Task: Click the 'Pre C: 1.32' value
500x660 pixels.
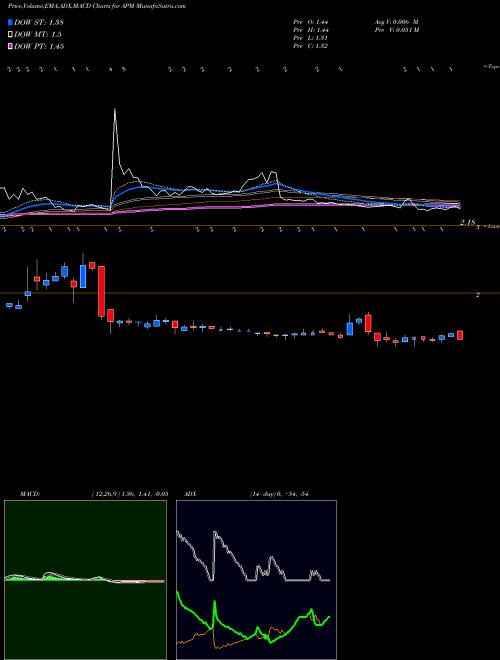Action: click(311, 46)
